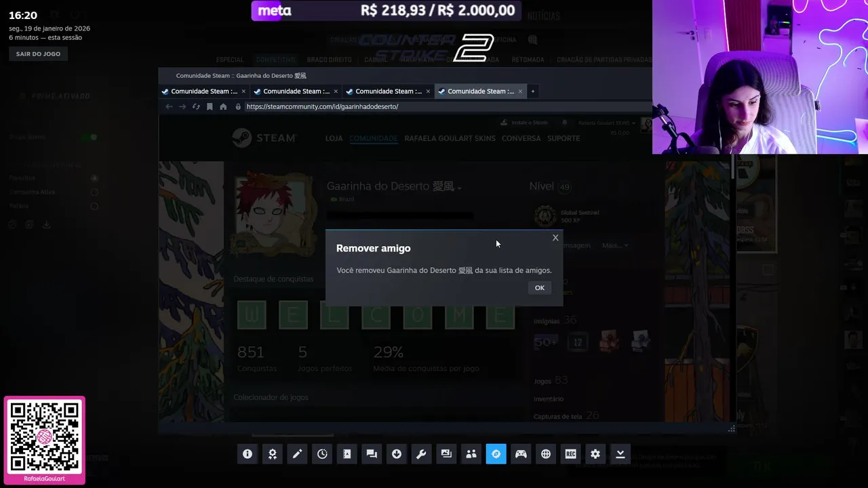The image size is (868, 488).
Task: Open a new browser tab with plus
Action: coord(533,91)
